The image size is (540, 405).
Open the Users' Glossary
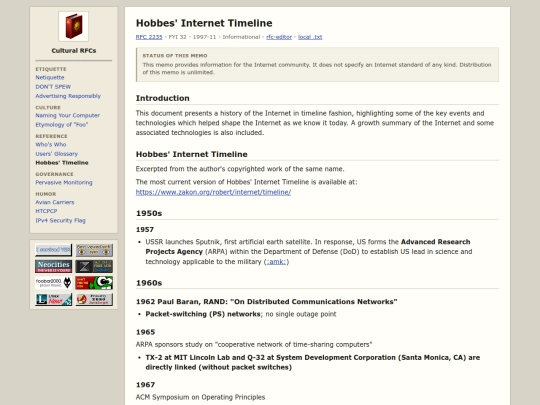pyautogui.click(x=56, y=154)
